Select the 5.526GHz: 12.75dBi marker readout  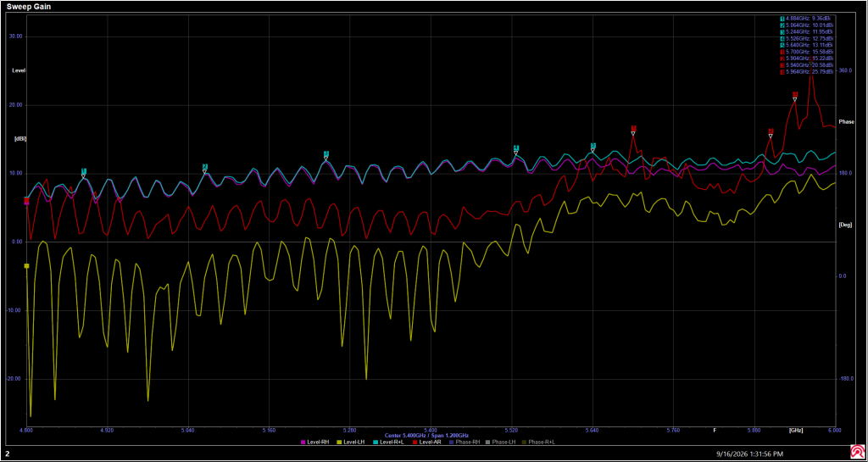(x=807, y=38)
